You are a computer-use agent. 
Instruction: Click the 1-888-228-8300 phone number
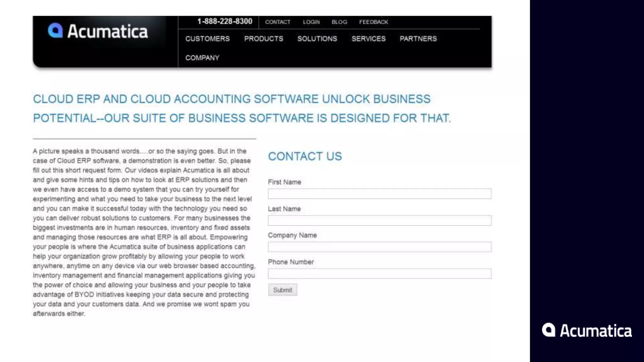coord(225,21)
